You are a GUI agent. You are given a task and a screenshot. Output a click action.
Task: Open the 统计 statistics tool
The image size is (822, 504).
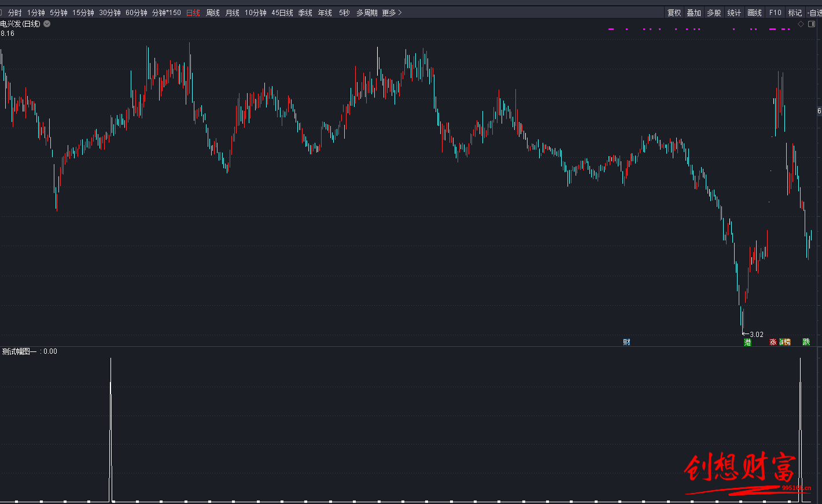coord(735,13)
